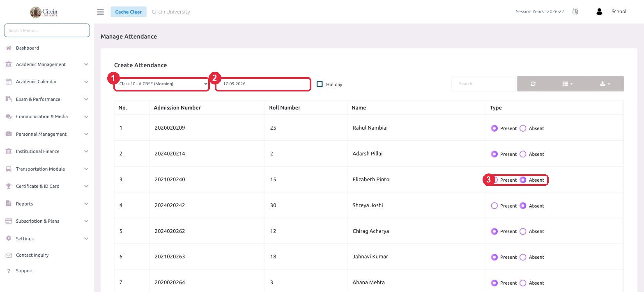Click the Personnel Management briefcase icon

(9, 134)
